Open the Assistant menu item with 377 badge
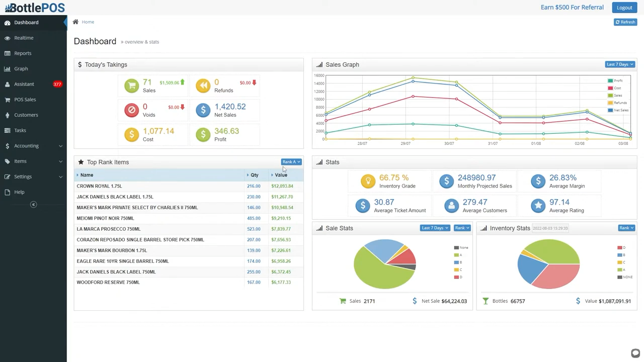Image resolution: width=644 pixels, height=362 pixels. tap(33, 84)
